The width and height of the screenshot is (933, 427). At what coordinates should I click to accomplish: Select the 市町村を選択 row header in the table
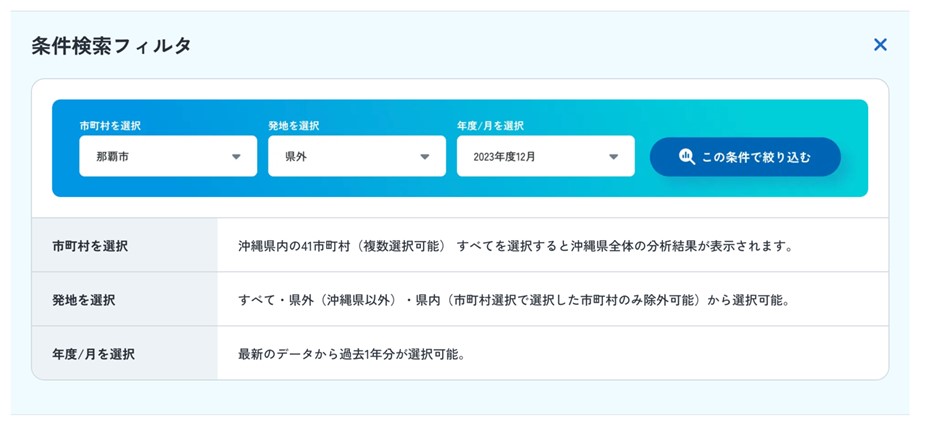point(90,245)
